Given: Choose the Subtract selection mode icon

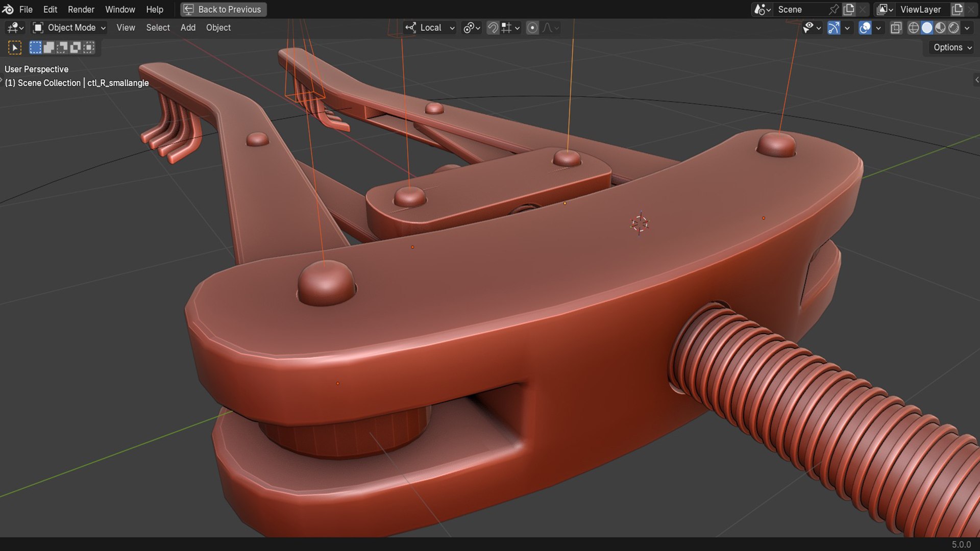Looking at the screenshot, I should [62, 47].
